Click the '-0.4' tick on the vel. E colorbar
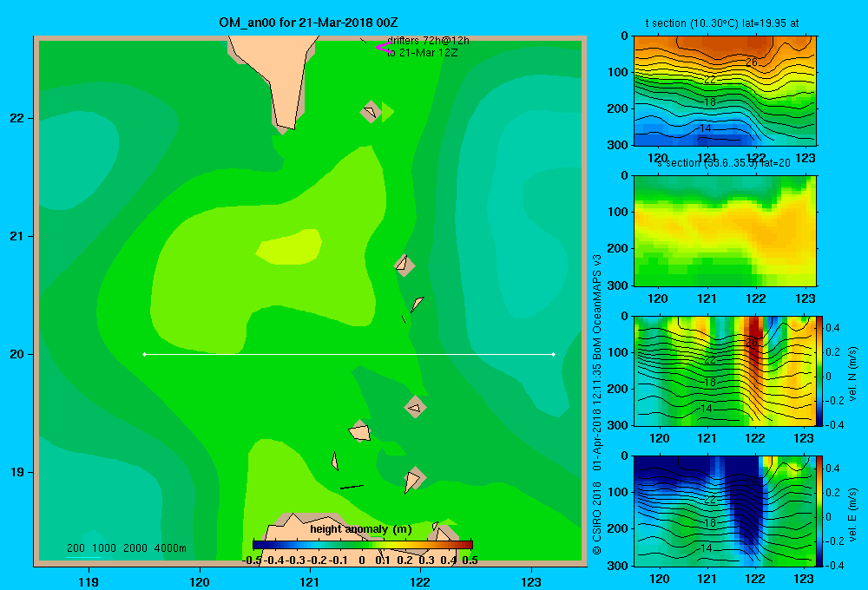 [x=832, y=565]
